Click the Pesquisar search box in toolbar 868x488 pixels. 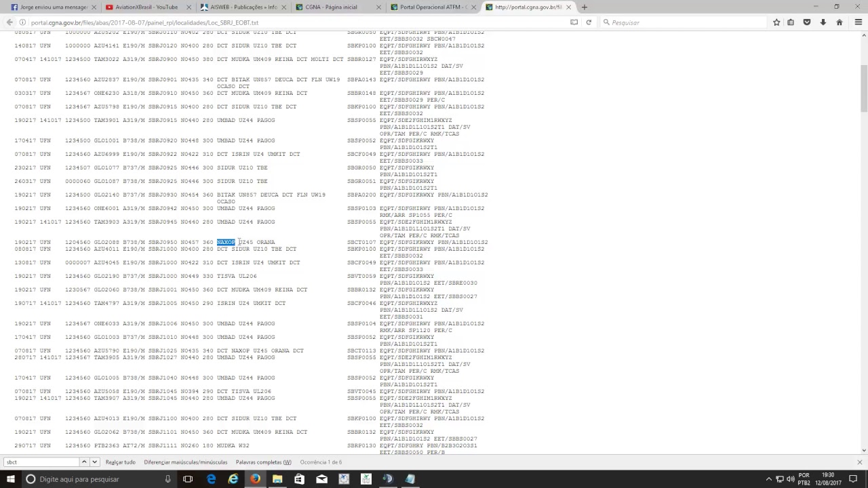tap(683, 22)
